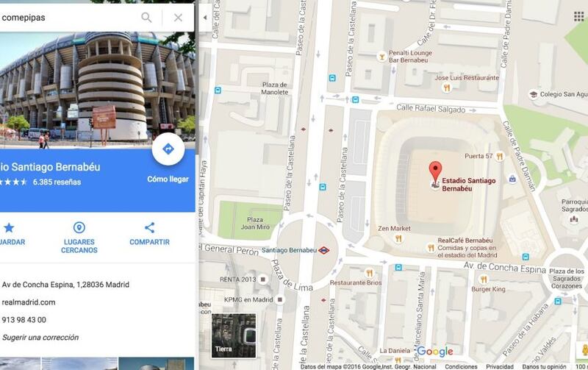Save place with the Guardar star
Screen dimensions: 588x370
click(x=9, y=235)
